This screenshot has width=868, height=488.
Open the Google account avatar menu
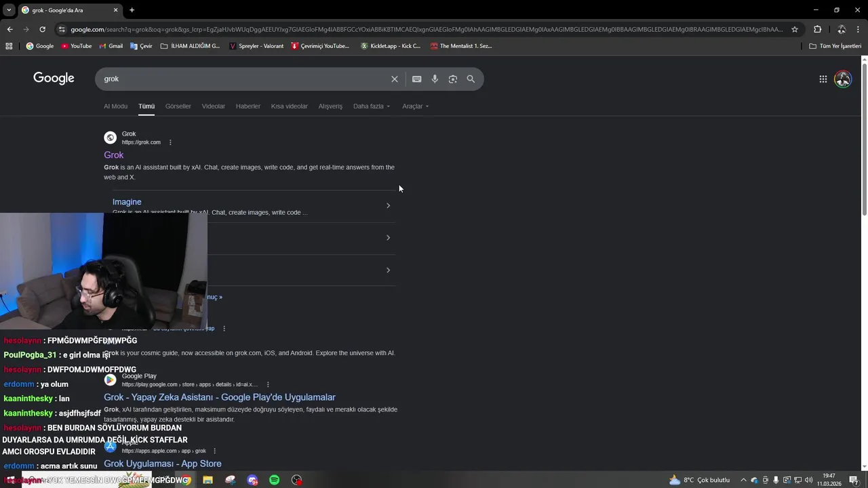pos(843,79)
